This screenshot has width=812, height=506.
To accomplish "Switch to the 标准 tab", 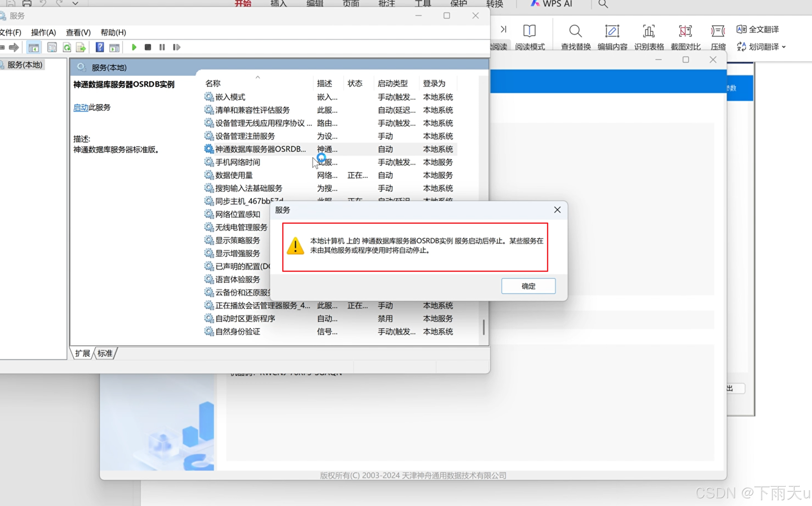I will (105, 353).
